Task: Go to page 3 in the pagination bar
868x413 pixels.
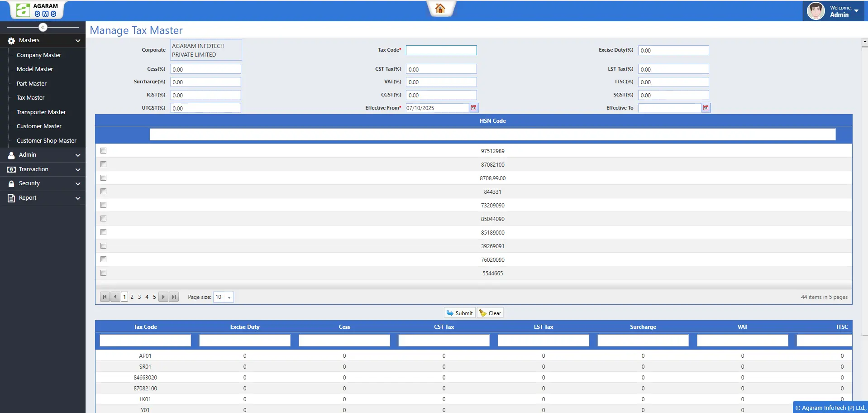Action: tap(139, 297)
